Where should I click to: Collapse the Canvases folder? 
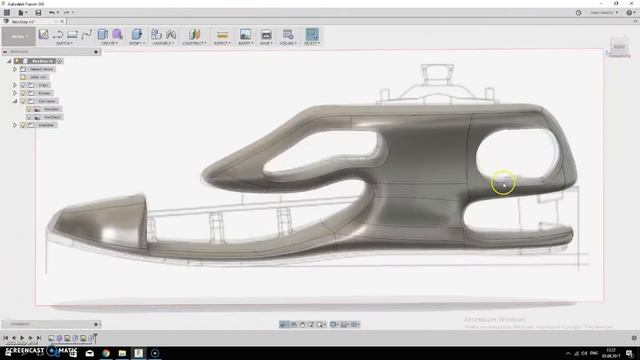coord(15,101)
